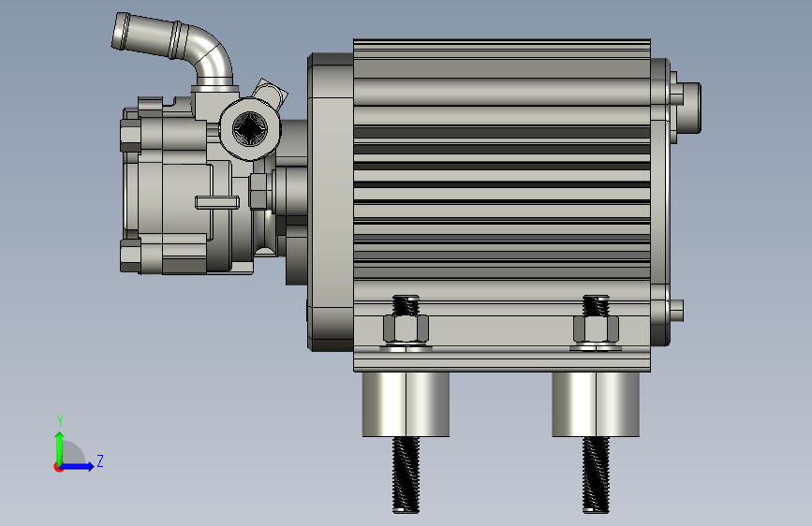
Task: Click the "Z" axis label
Action: coord(100,460)
